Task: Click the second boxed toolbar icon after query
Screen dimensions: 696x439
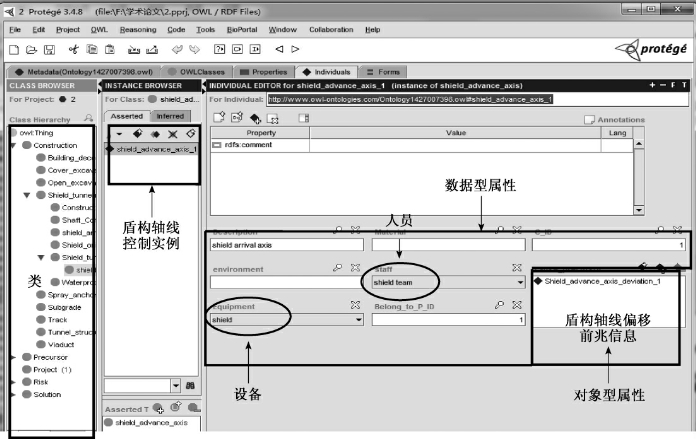Action: (x=237, y=49)
